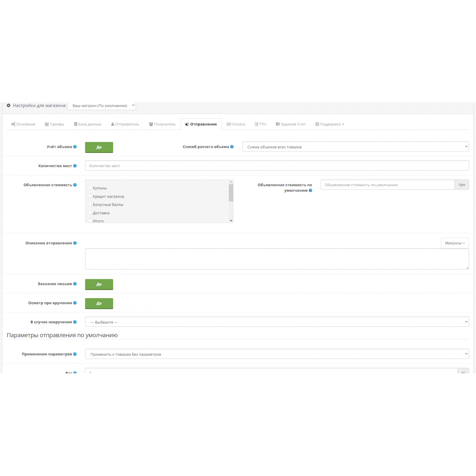Click help icon beside Способ расчета объема
476x476 pixels.
[232, 147]
